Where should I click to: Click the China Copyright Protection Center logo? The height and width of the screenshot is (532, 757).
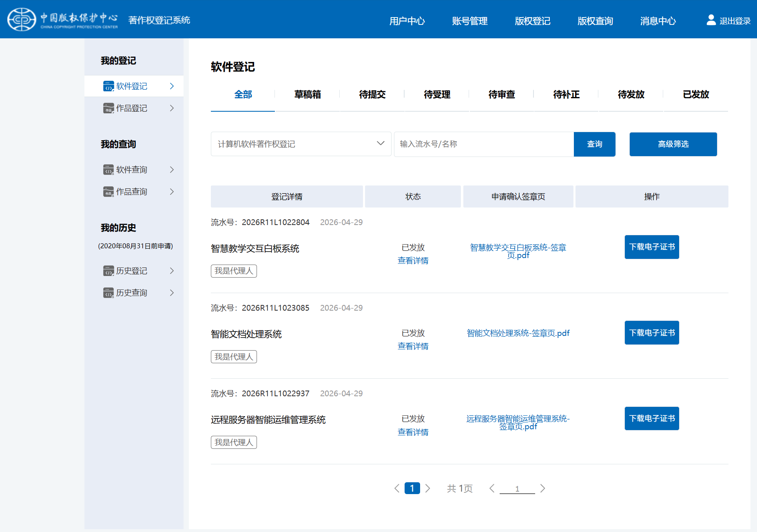pyautogui.click(x=62, y=19)
